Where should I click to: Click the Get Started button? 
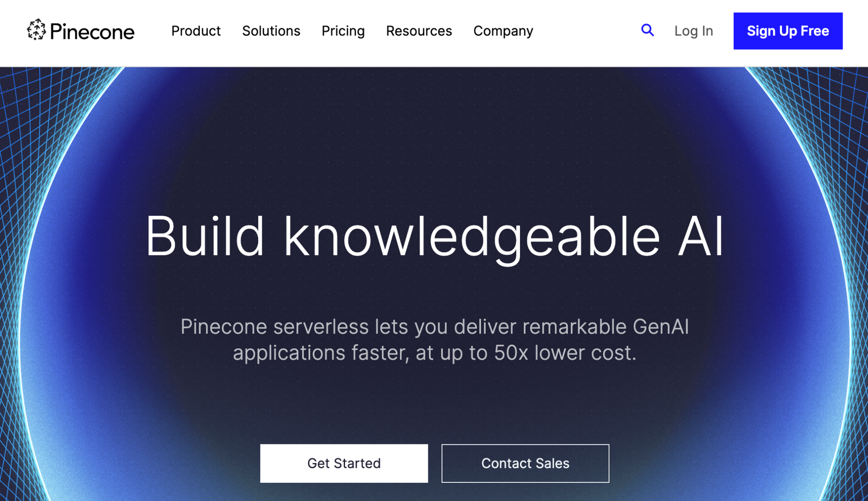[x=344, y=463]
